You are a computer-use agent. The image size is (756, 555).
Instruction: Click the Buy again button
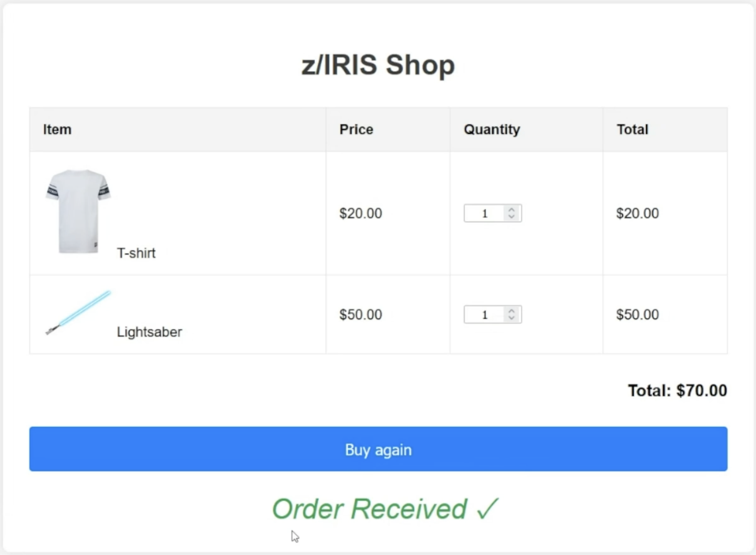[x=378, y=449]
